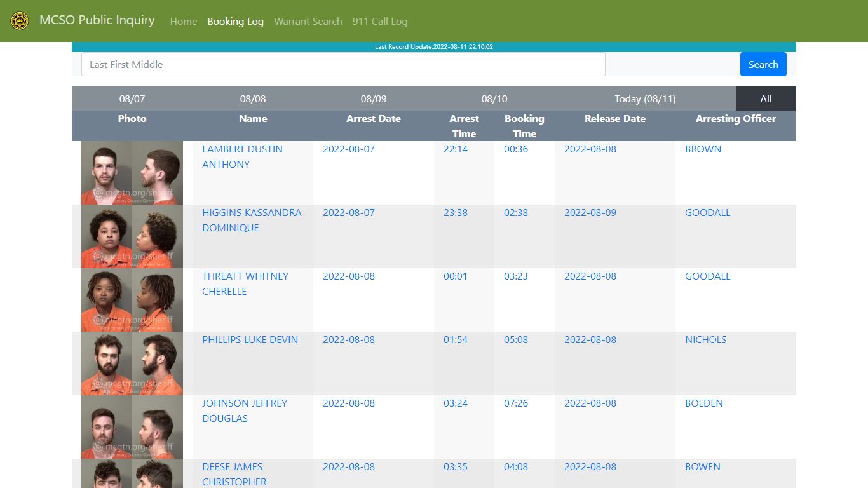Click release date 2022-08-09 in Higgins row
This screenshot has width=868, height=488.
point(590,212)
